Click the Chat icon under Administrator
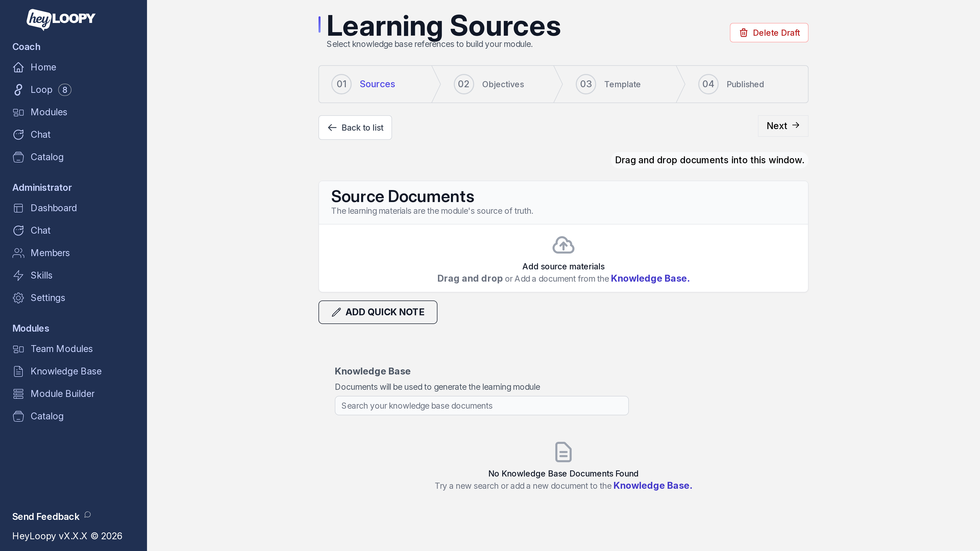This screenshot has height=551, width=980. (x=18, y=230)
